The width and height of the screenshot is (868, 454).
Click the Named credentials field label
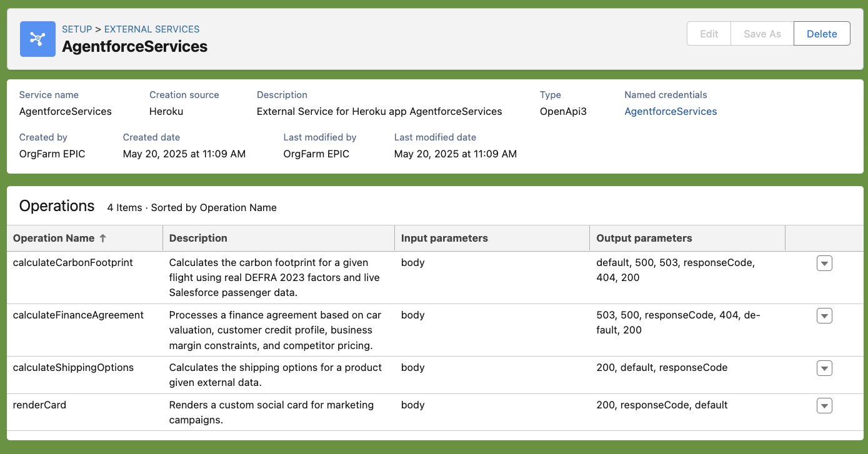[x=666, y=95]
